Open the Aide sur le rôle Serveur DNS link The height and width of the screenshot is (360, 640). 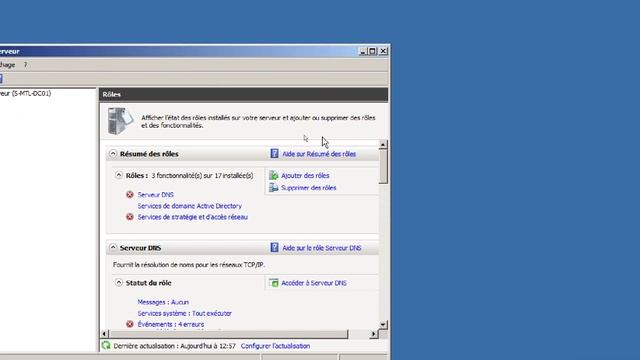click(x=322, y=248)
